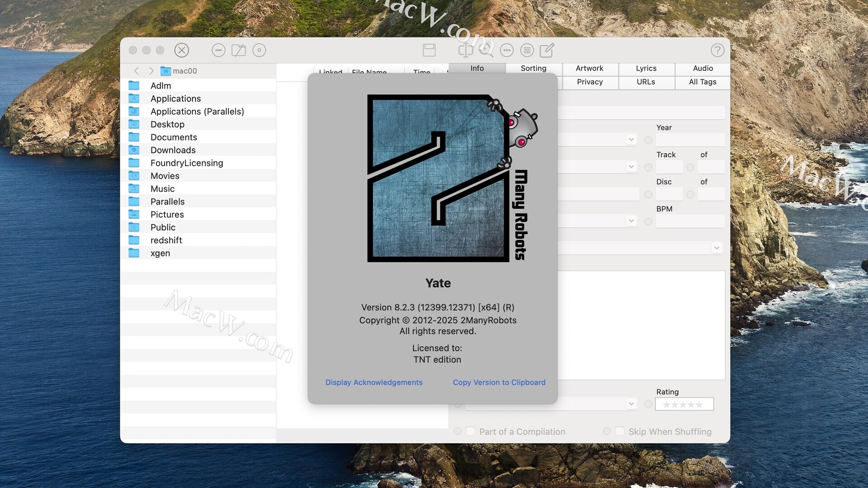
Task: Switch to the Info tab
Action: tap(477, 68)
